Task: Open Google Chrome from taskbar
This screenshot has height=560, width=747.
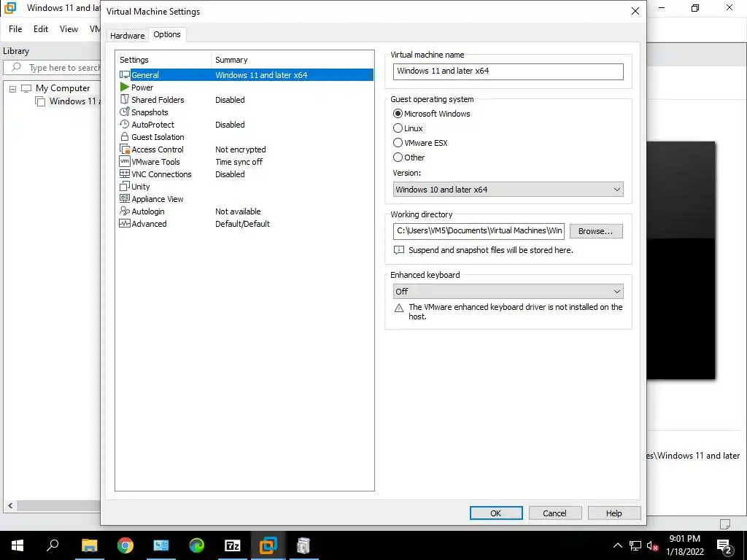Action: [125, 545]
